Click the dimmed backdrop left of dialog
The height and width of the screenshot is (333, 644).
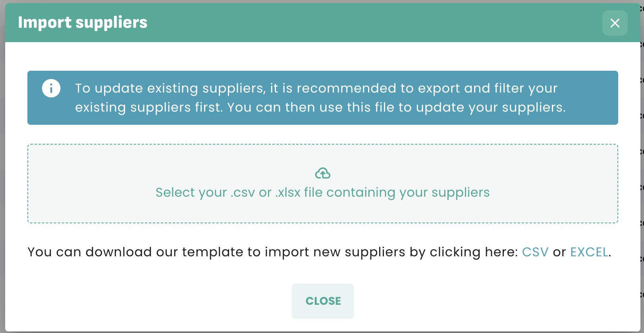[x=2, y=159]
